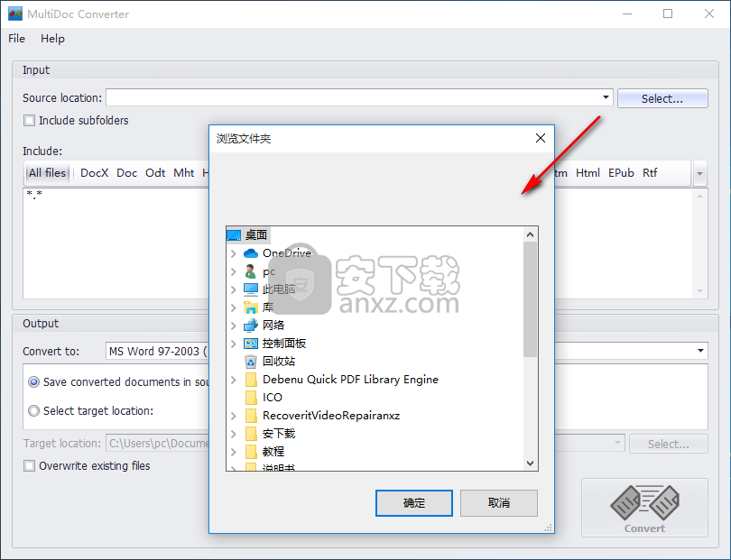Click the 控制面板 control panel icon
The width and height of the screenshot is (731, 560).
251,344
